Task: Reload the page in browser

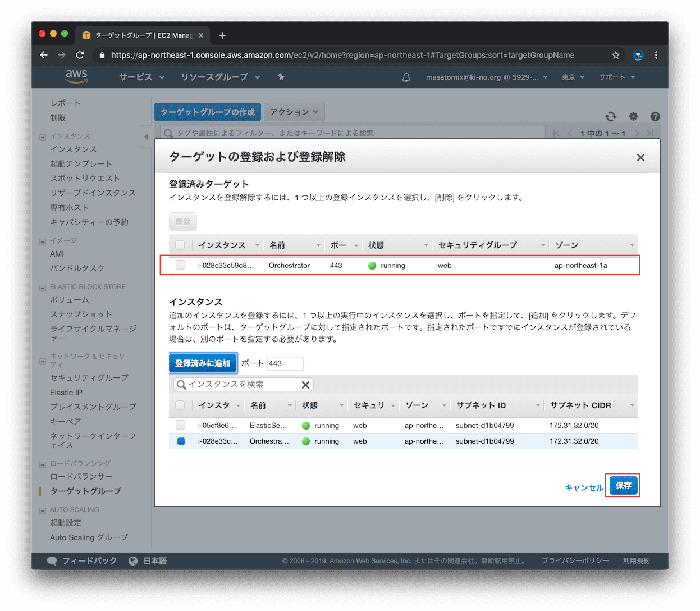Action: [80, 55]
